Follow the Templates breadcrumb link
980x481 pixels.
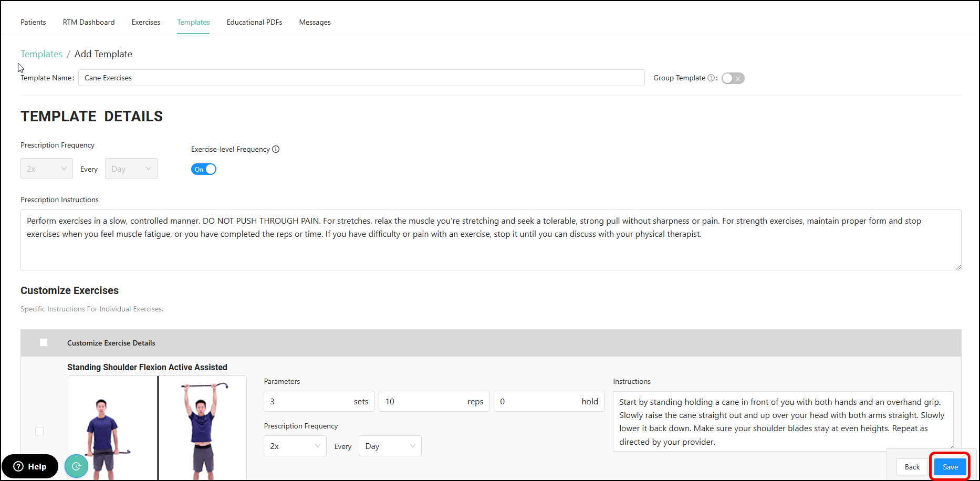[41, 54]
